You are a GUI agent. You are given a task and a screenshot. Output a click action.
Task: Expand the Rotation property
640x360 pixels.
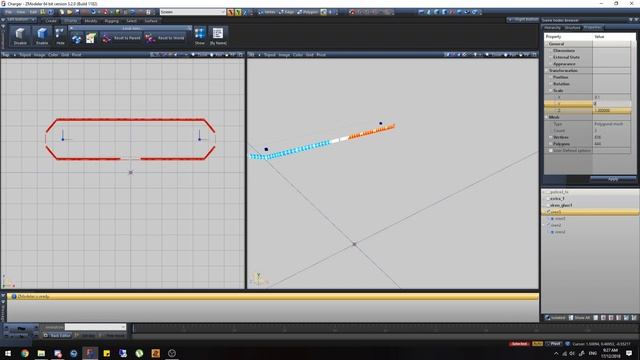[x=550, y=84]
